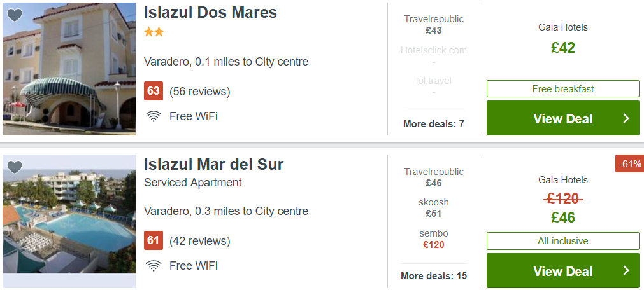The height and width of the screenshot is (290, 644).
Task: Click arrow on Dos Mares View Deal button
Action: [x=626, y=118]
